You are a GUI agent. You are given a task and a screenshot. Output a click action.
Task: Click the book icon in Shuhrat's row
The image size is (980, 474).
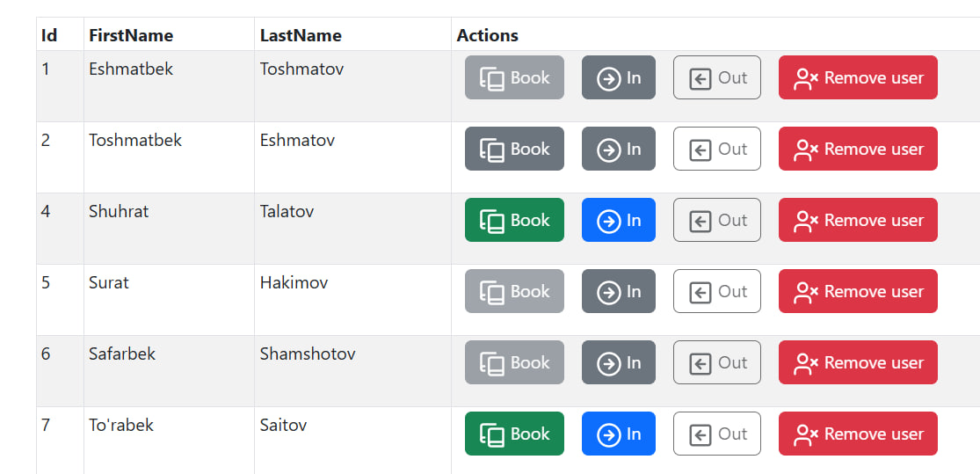coord(492,221)
